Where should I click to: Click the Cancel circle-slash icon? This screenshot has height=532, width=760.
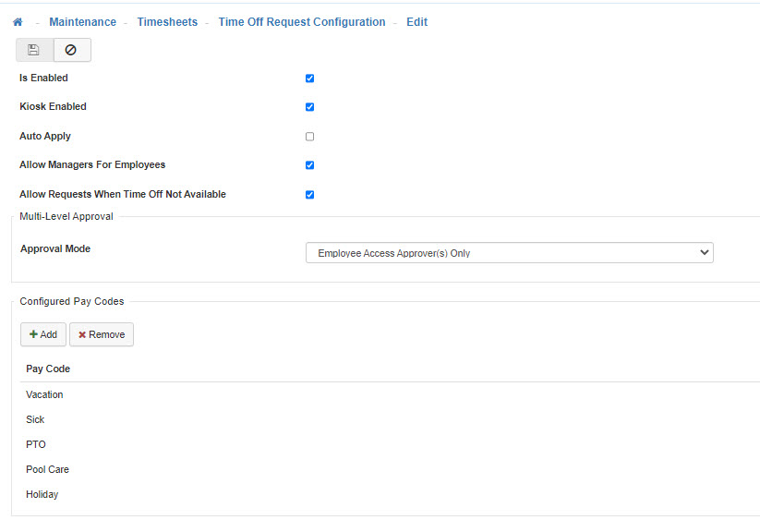point(71,50)
